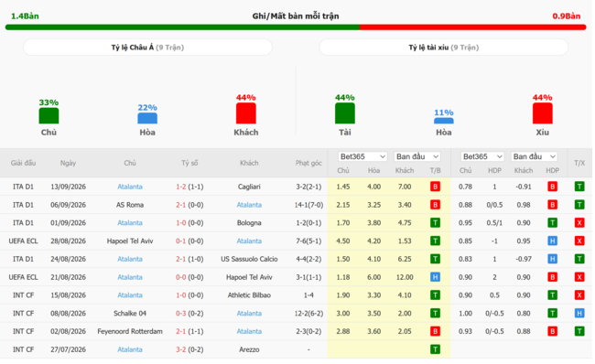This screenshot has height=364, width=595.
Task: Click UEFA ECL league in 21/08/2026 row
Action: click(x=23, y=277)
